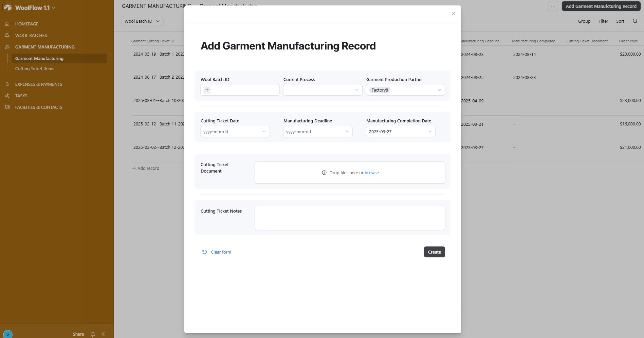The image size is (644, 338).
Task: Click the plus icon in Wool Batch ID
Action: coord(207,90)
